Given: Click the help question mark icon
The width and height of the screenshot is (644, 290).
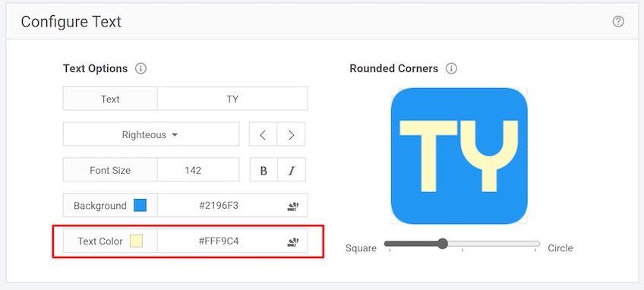Looking at the screenshot, I should 618,21.
